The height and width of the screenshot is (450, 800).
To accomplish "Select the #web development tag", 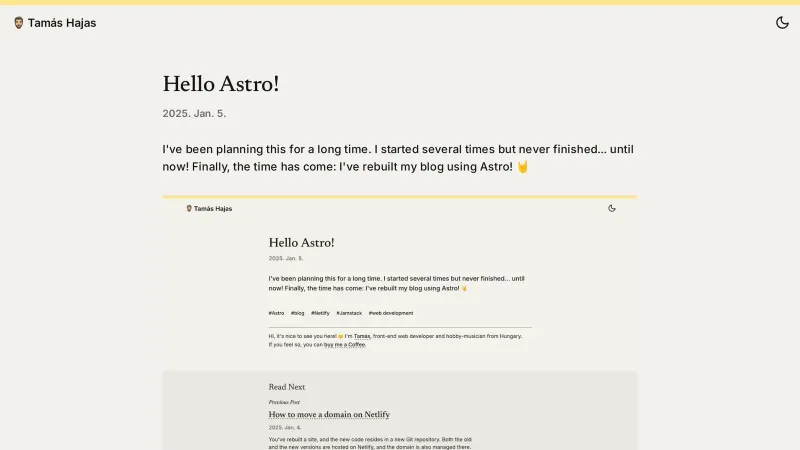I will (390, 313).
